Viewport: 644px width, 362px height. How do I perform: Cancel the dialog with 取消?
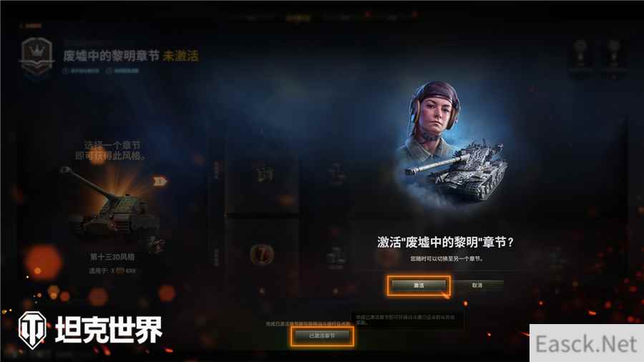[x=477, y=285]
